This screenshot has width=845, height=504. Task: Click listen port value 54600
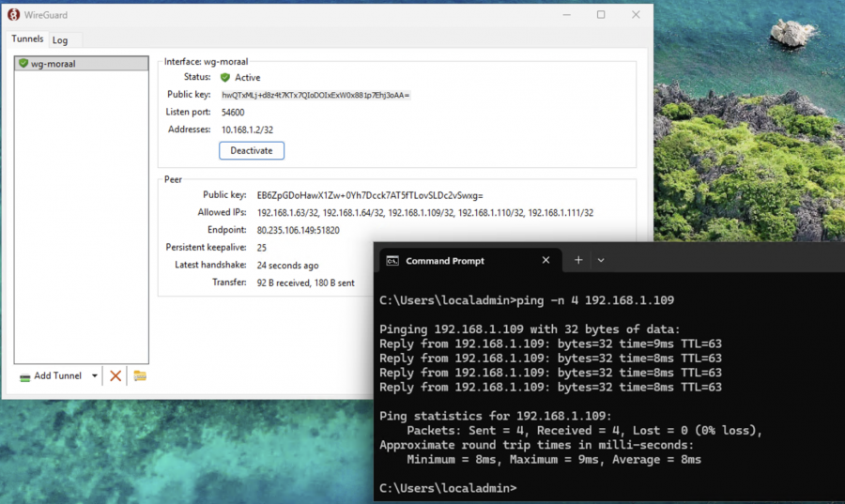click(233, 112)
